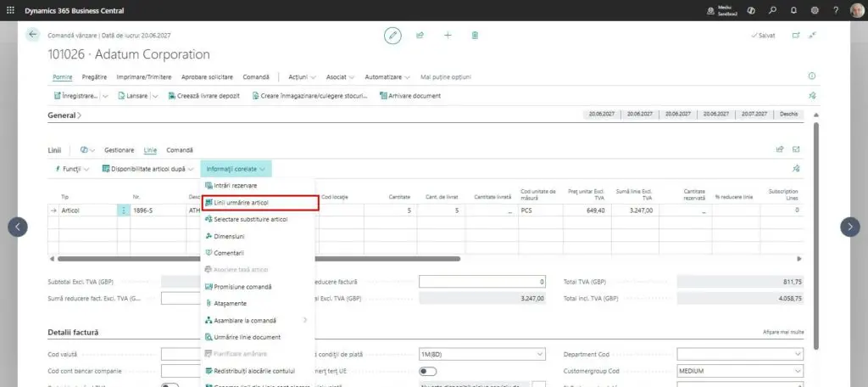This screenshot has width=868, height=387.
Task: Expand the Linii part to full view
Action: point(796,149)
